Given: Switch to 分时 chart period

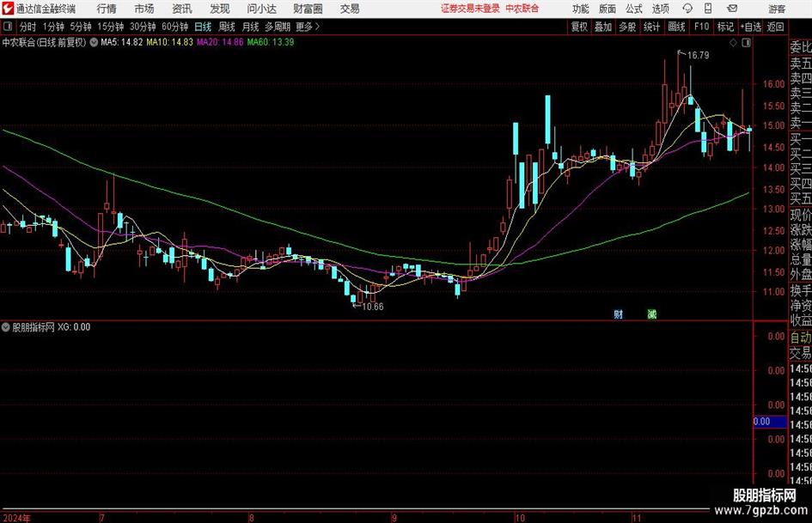Looking at the screenshot, I should click(x=28, y=27).
